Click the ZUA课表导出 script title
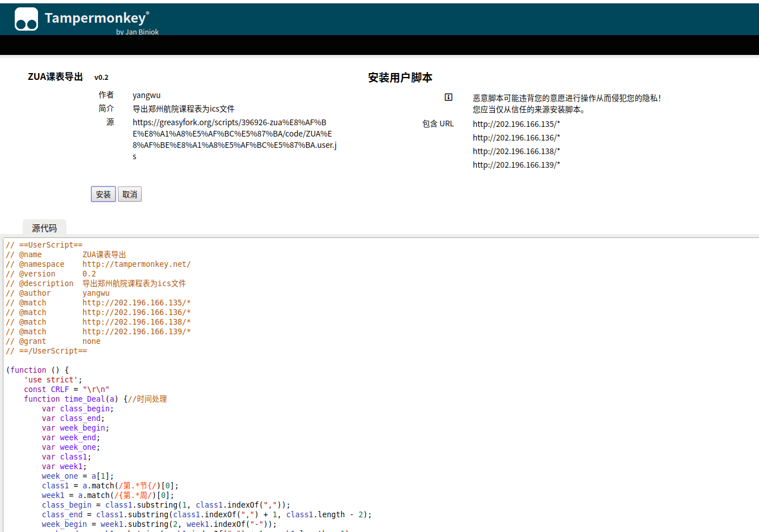 [x=56, y=76]
